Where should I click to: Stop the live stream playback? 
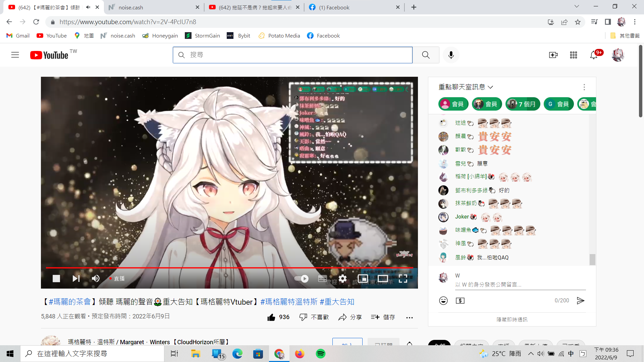coord(56,279)
